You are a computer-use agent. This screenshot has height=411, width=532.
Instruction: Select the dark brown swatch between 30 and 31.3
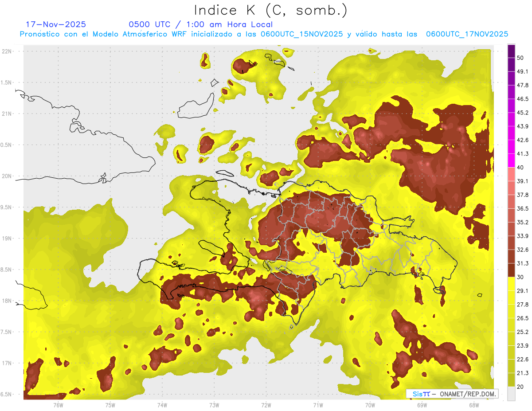click(x=511, y=270)
